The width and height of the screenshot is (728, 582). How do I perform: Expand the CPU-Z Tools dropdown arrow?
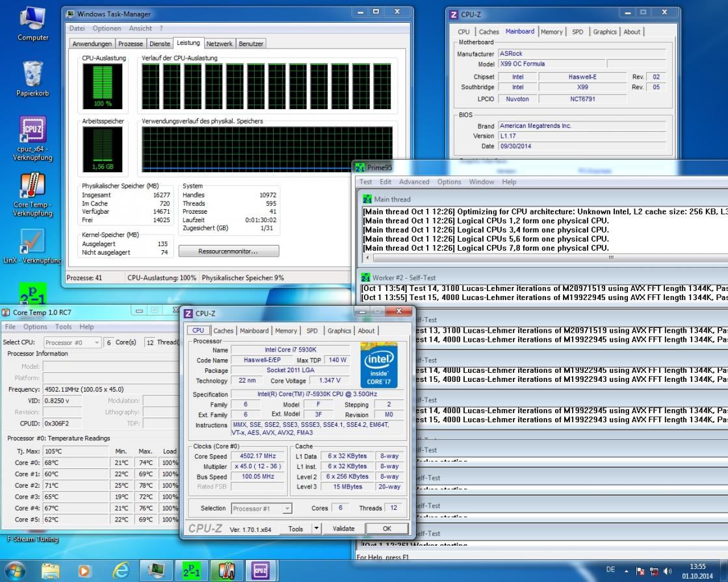[x=316, y=528]
